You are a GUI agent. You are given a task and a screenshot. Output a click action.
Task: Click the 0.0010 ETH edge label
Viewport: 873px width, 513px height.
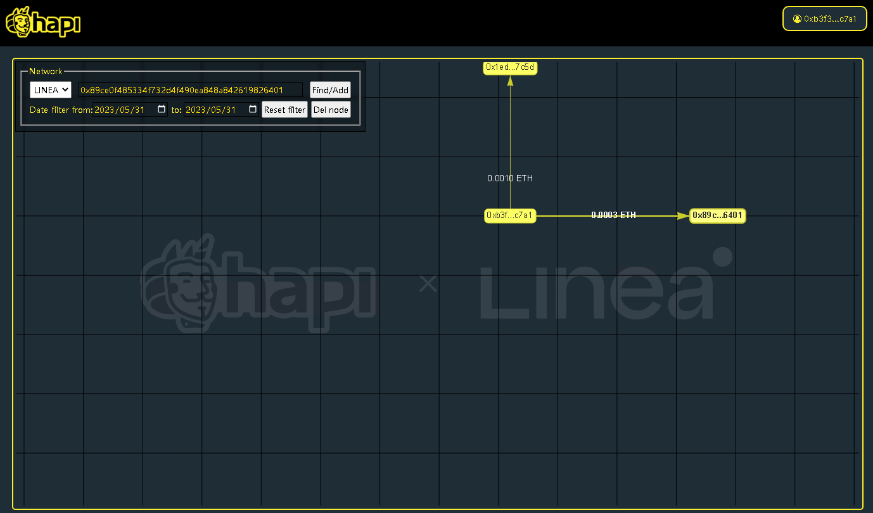510,178
